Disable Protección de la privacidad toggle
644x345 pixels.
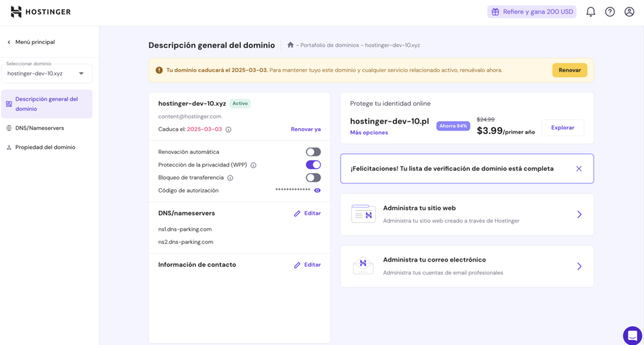(x=313, y=165)
